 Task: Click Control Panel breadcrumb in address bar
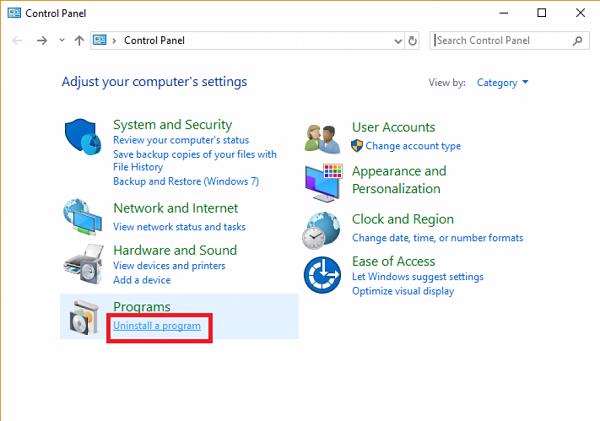[154, 41]
